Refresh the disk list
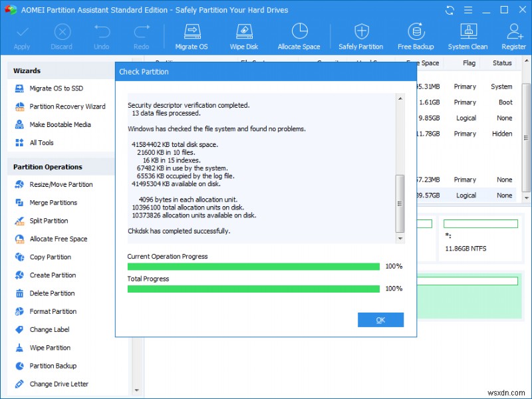 click(x=450, y=10)
